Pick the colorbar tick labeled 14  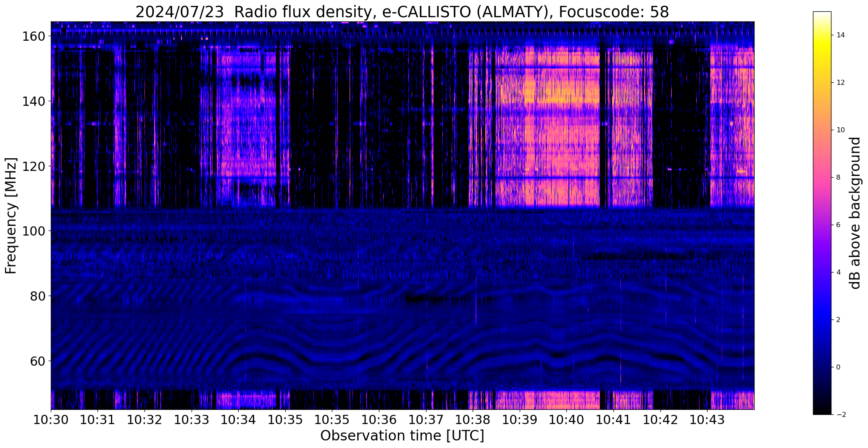point(841,35)
